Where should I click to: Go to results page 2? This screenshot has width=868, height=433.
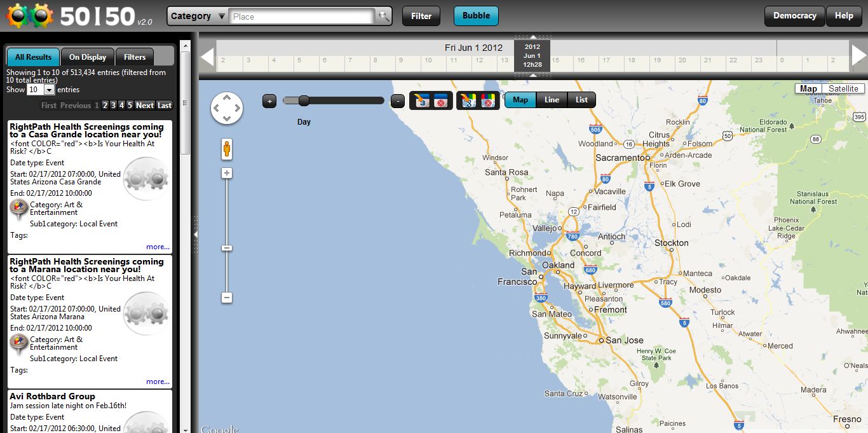coord(105,106)
